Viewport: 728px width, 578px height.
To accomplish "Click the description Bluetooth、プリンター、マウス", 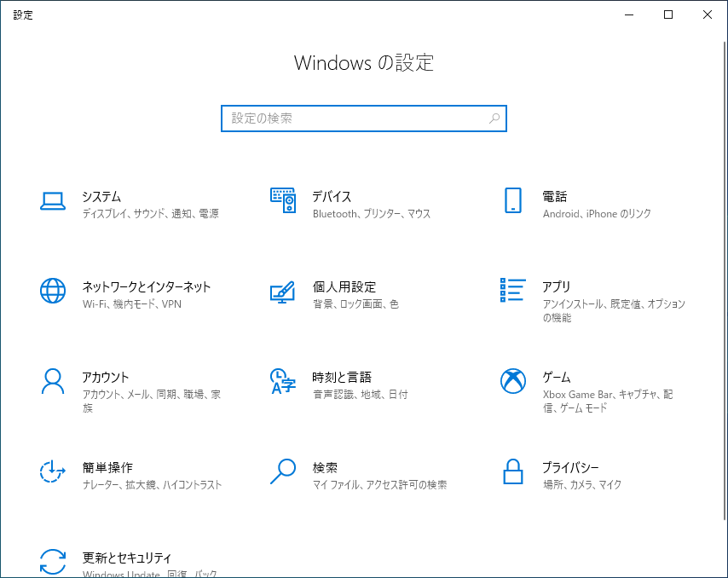I will tap(372, 214).
